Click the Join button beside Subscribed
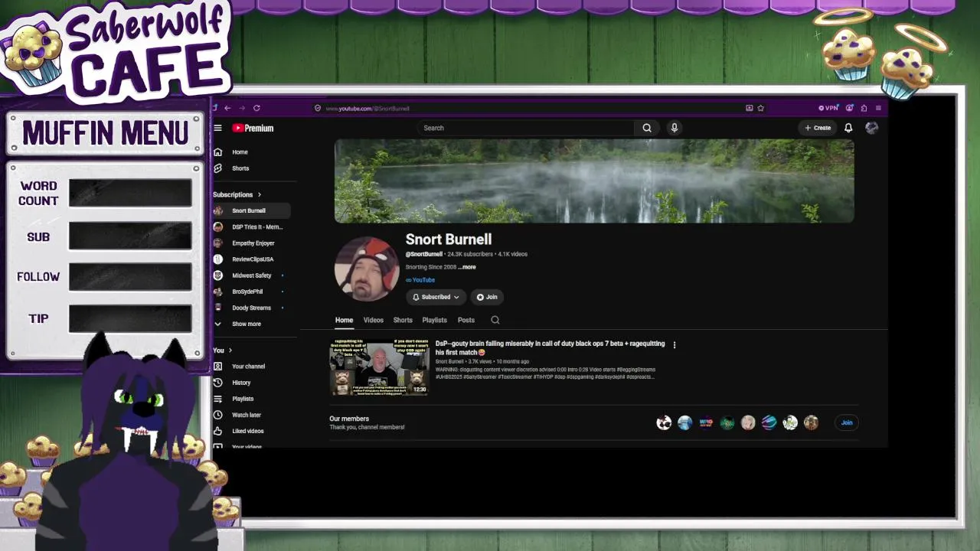 coord(487,297)
